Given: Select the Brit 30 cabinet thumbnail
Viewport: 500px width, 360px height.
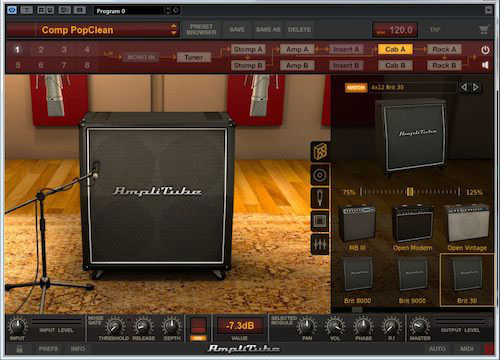Looking at the screenshot, I should coord(467,280).
